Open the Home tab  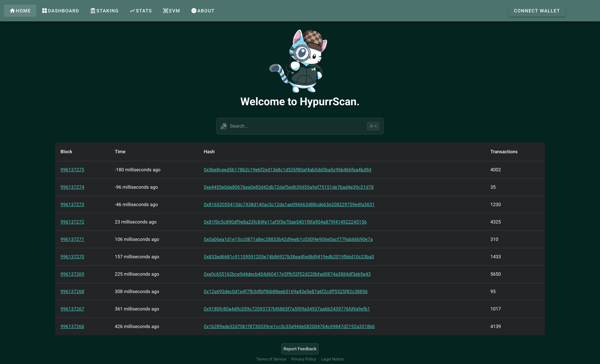click(x=20, y=11)
